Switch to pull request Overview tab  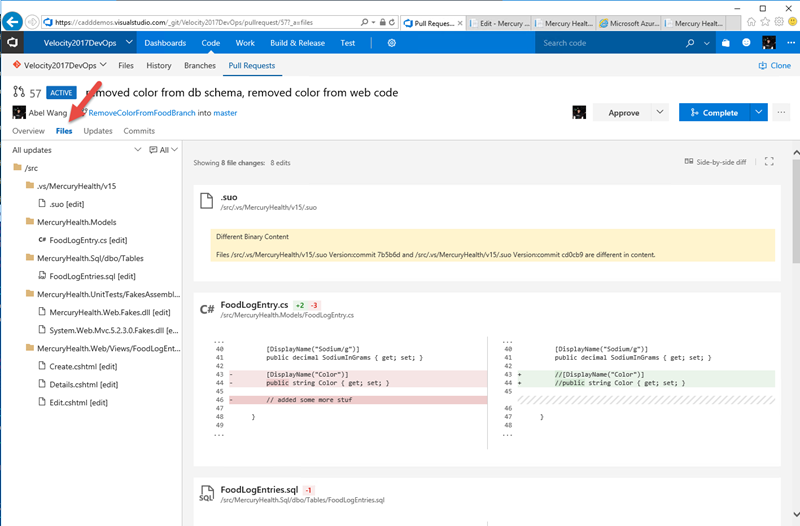coord(29,131)
